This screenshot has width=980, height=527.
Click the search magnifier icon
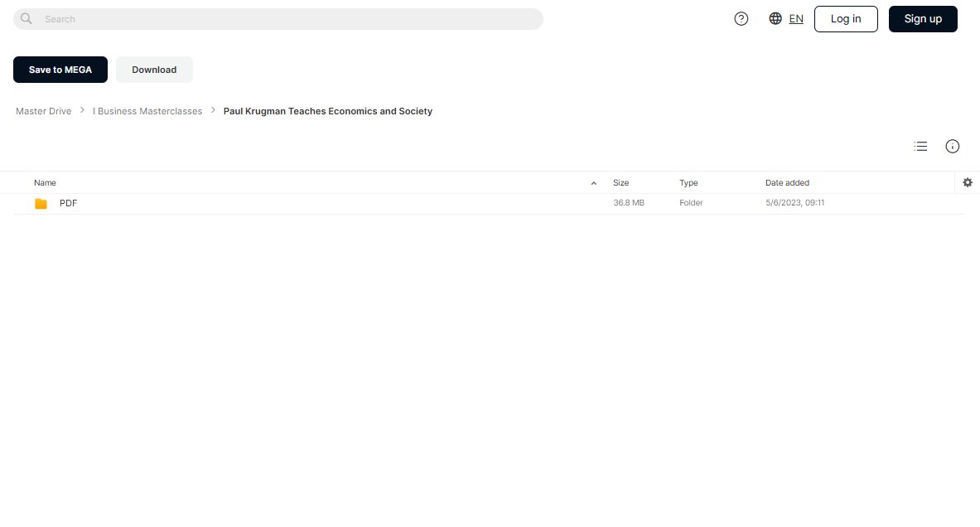[27, 19]
